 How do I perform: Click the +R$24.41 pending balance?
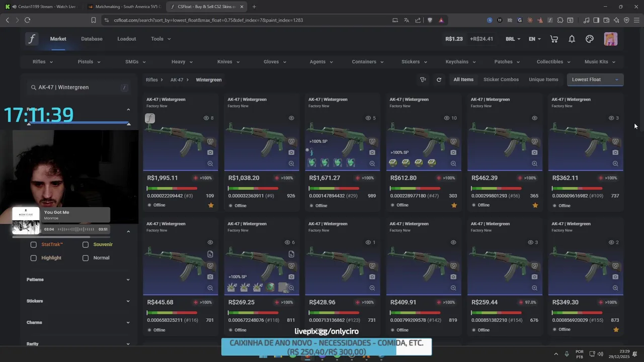click(481, 39)
